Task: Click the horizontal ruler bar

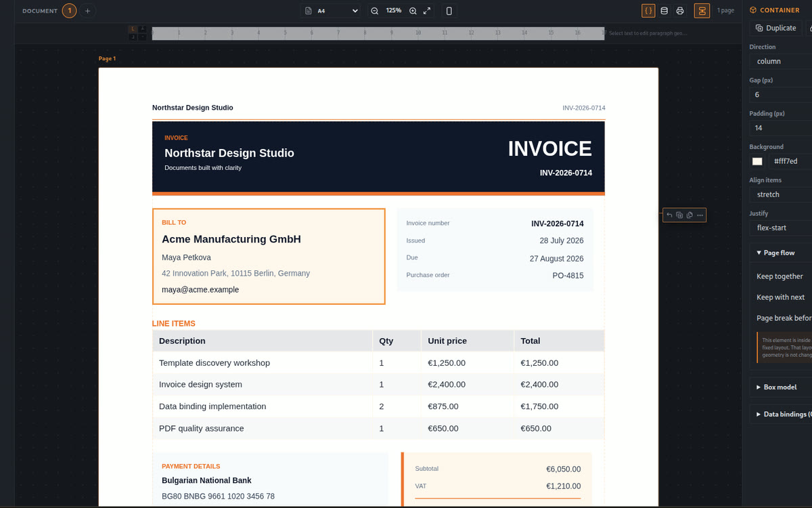Action: click(378, 33)
